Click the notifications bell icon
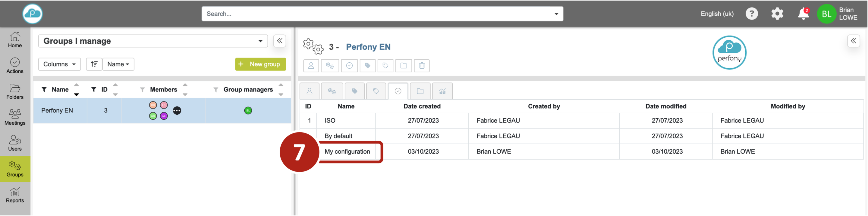This screenshot has height=216, width=868. 803,14
